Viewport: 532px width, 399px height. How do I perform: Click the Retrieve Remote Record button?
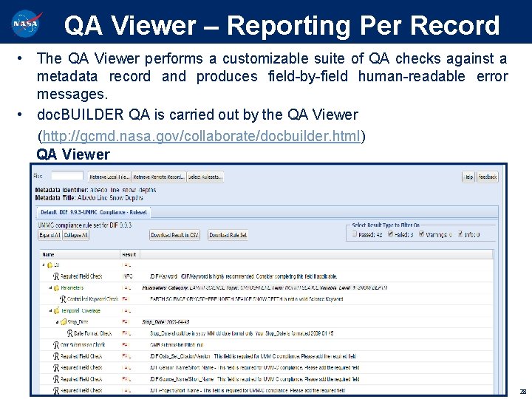pos(159,177)
